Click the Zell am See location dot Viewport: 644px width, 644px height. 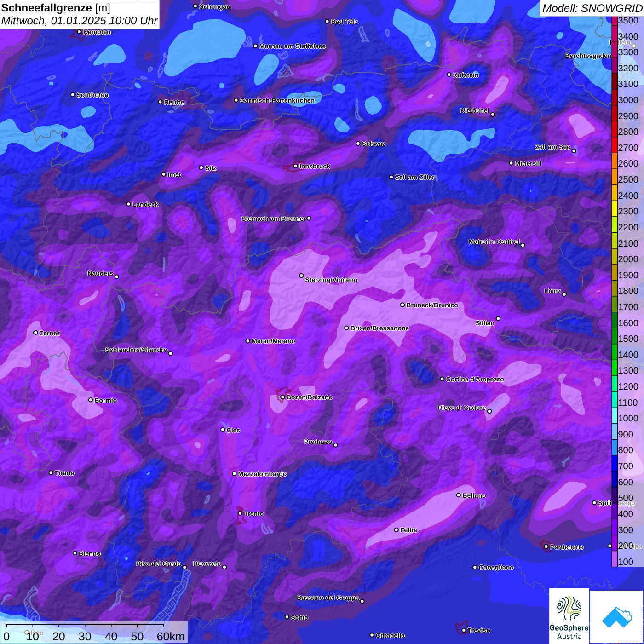click(574, 151)
